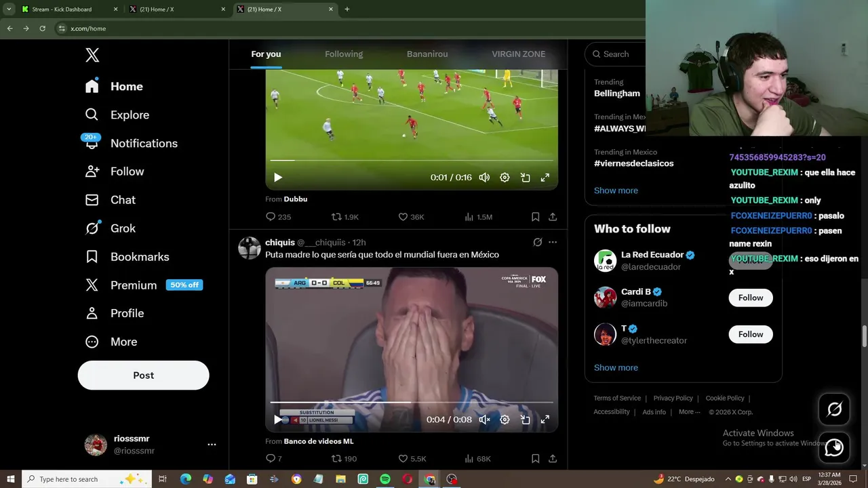Make the 0:16 soccer video fullscreen

[545, 178]
